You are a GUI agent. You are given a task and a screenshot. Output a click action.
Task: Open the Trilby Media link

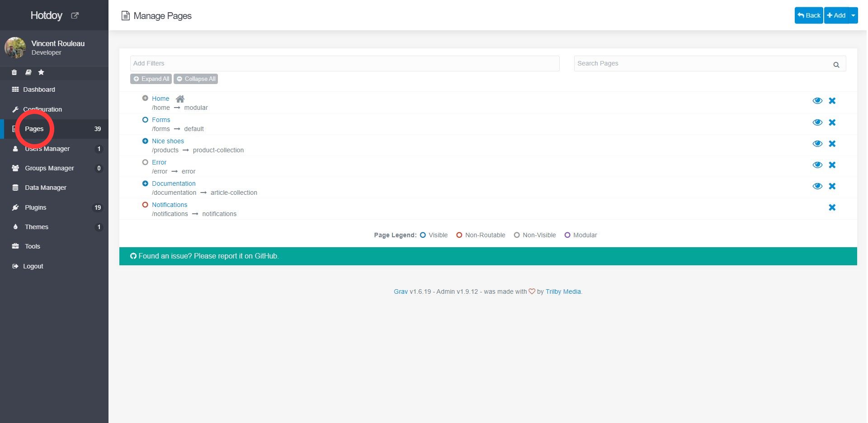[x=563, y=291]
